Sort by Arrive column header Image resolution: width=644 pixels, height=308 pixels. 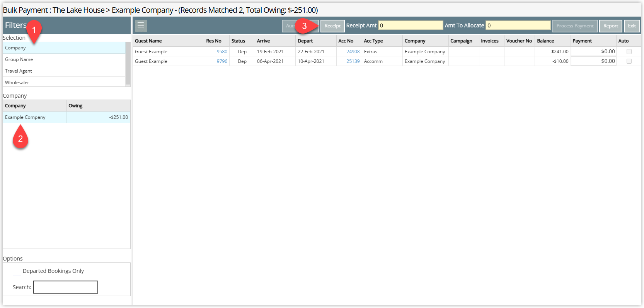click(275, 41)
